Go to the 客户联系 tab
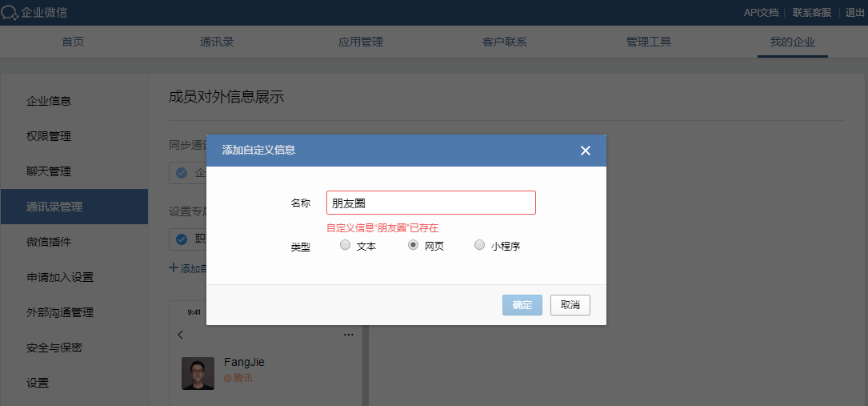This screenshot has width=868, height=406. [x=505, y=42]
